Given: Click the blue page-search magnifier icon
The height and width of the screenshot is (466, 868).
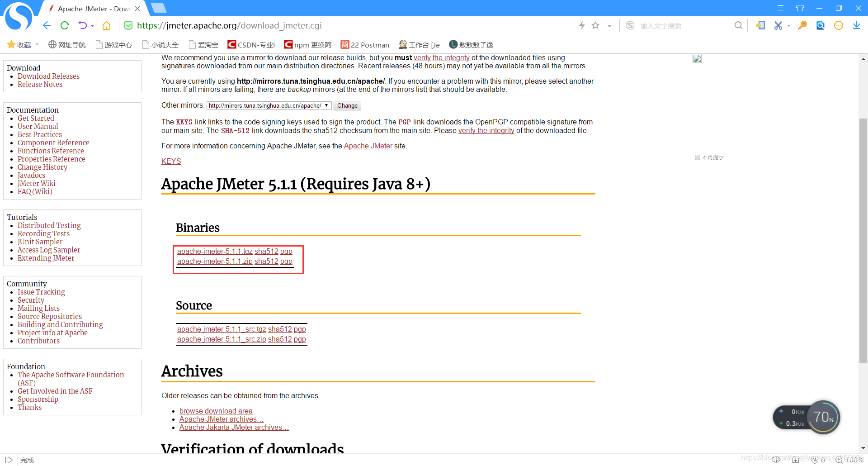Looking at the screenshot, I should click(821, 25).
